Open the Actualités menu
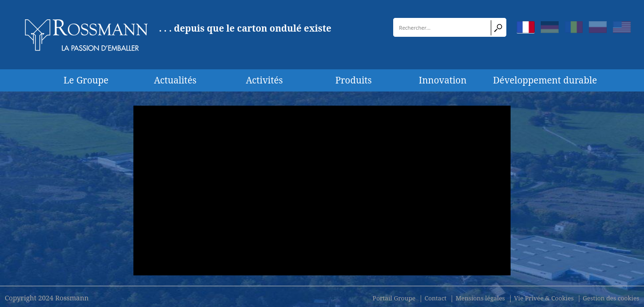The image size is (644, 307). tap(175, 80)
